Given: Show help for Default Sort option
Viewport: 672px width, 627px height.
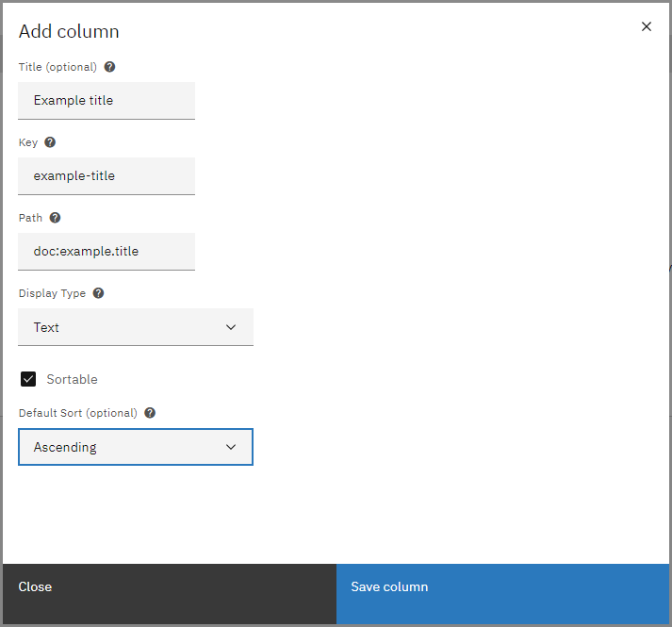Looking at the screenshot, I should 150,413.
